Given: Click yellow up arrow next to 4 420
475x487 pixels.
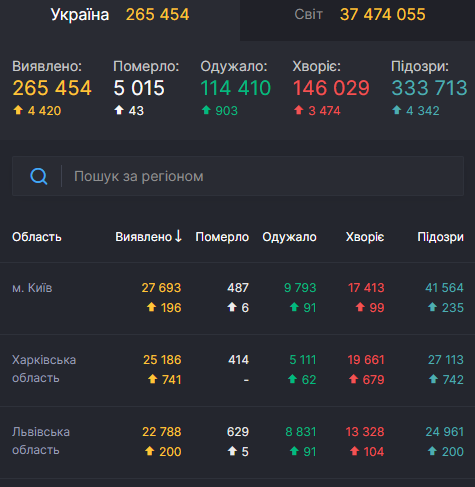Looking at the screenshot, I should pyautogui.click(x=18, y=110).
